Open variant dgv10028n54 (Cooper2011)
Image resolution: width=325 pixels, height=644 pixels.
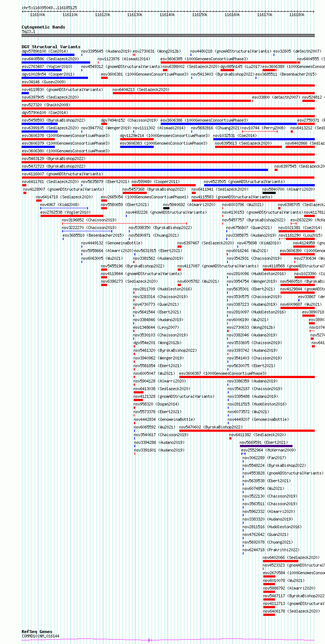tap(48, 74)
